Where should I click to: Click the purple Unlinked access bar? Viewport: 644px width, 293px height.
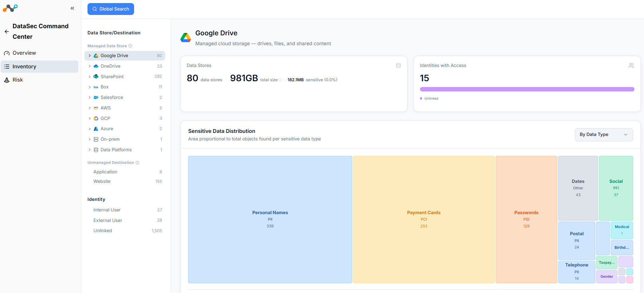[x=527, y=89]
